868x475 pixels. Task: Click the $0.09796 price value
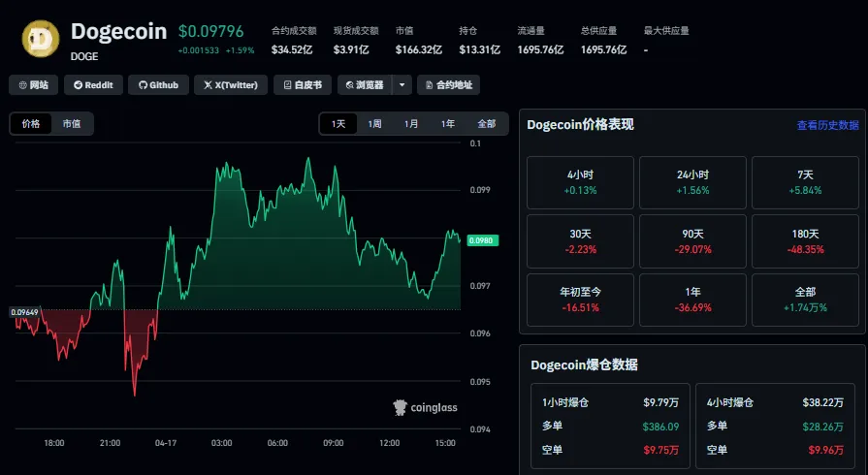click(210, 32)
